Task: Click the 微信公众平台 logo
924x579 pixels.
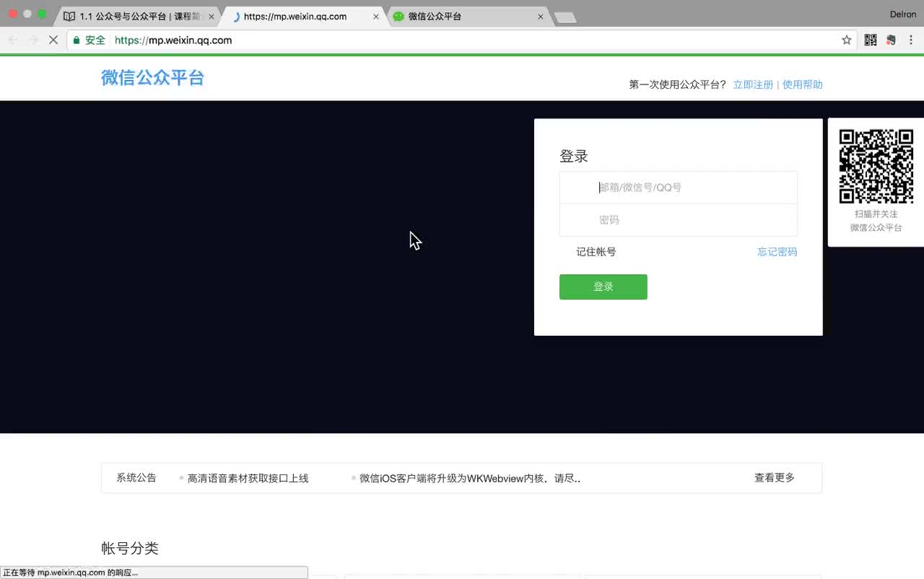Action: coord(152,78)
